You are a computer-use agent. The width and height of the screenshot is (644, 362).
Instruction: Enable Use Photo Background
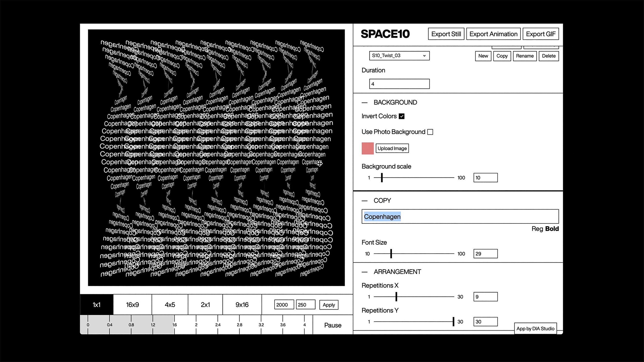pyautogui.click(x=430, y=132)
